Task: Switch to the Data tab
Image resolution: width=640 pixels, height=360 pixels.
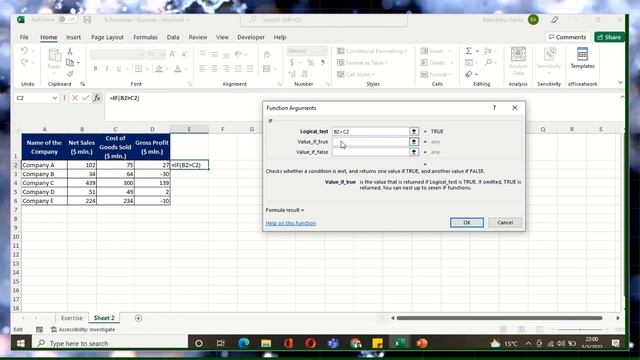Action: pos(173,37)
